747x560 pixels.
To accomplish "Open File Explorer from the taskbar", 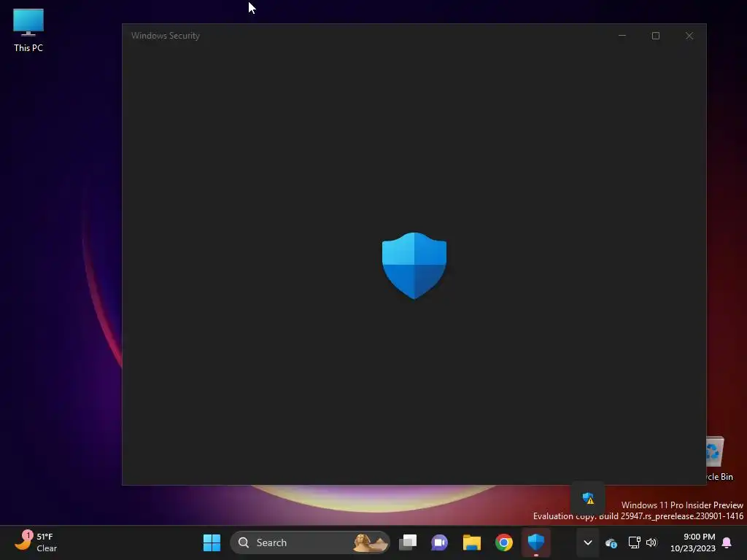I will [x=472, y=542].
